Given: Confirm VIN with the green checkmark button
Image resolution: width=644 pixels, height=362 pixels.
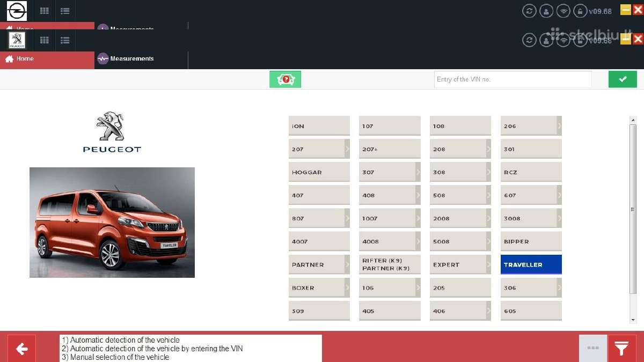Looking at the screenshot, I should tap(623, 79).
